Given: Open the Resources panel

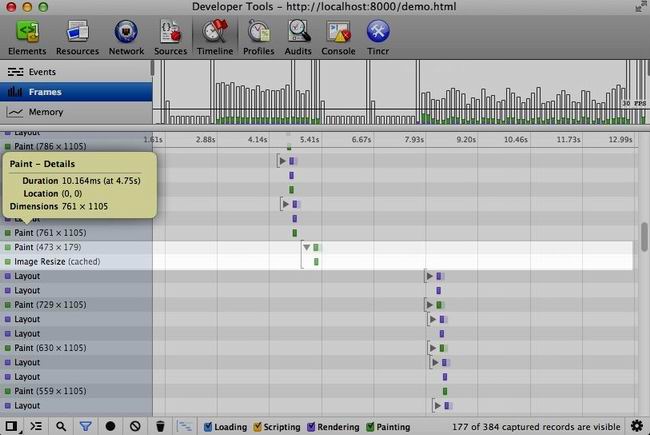Looking at the screenshot, I should coord(77,38).
